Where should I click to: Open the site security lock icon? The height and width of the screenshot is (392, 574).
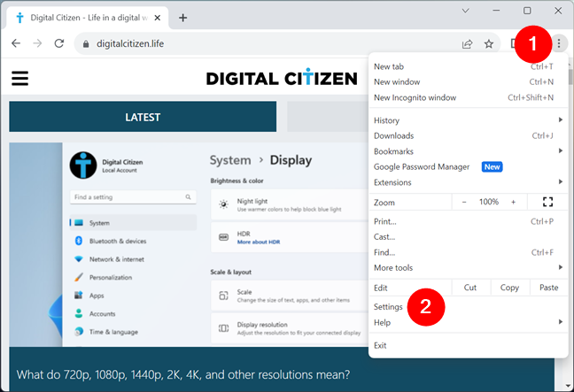tap(86, 44)
